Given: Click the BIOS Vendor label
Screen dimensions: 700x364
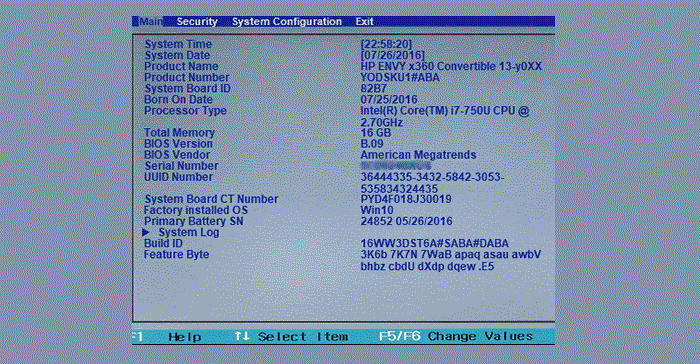Looking at the screenshot, I should [x=177, y=155].
